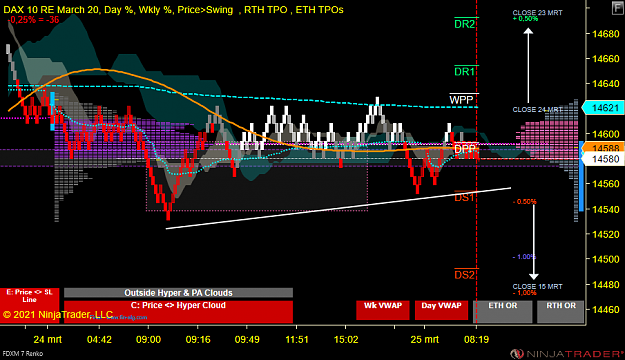Screen dimensions: 625x360
Task: Click the 'FDXM 7 Renko' instrument label
Action: [23, 354]
